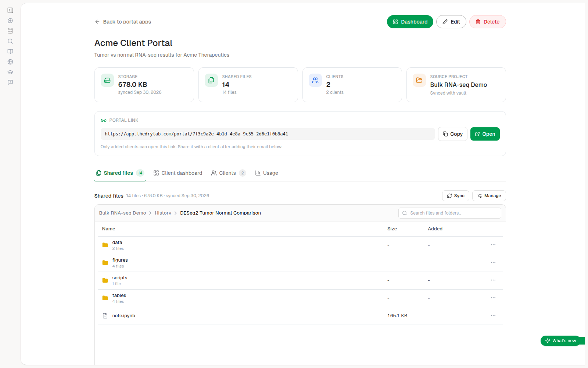Focus the Search files and folders field
This screenshot has height=368, width=588.
[450, 213]
